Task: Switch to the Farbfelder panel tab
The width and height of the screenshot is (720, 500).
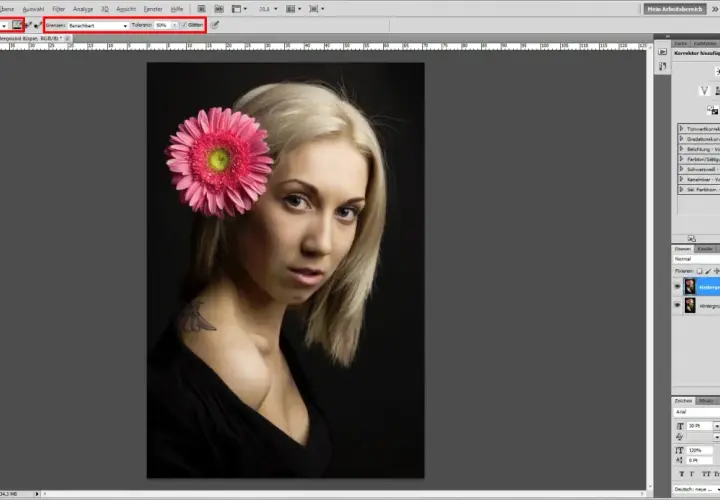Action: 705,43
